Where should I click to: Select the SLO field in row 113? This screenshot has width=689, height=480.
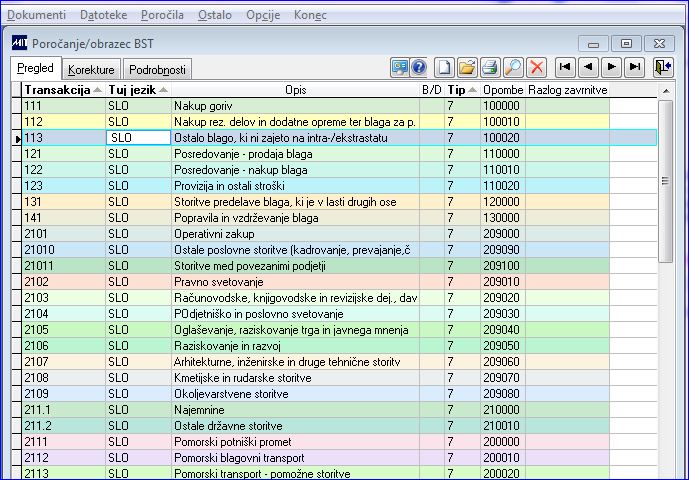[138, 138]
